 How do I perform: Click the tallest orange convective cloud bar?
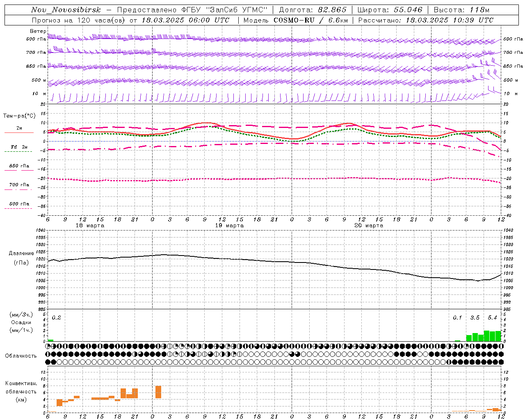(158, 392)
